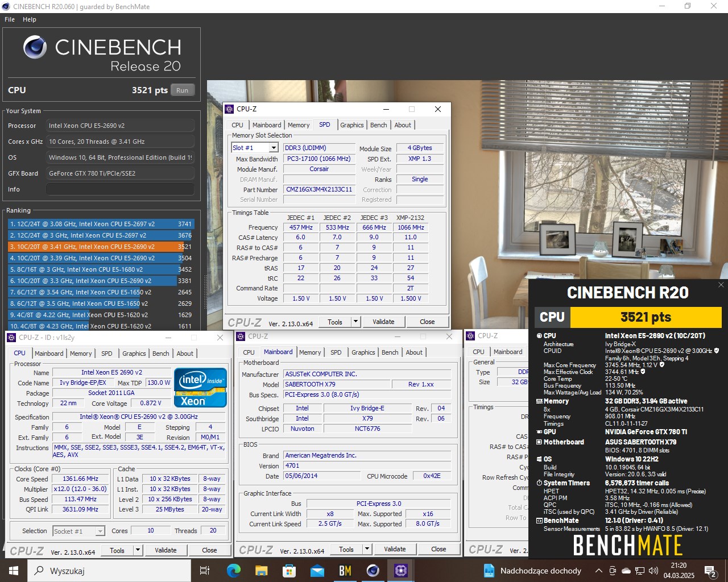
Task: Run the Cinebench CPU test
Action: 183,90
